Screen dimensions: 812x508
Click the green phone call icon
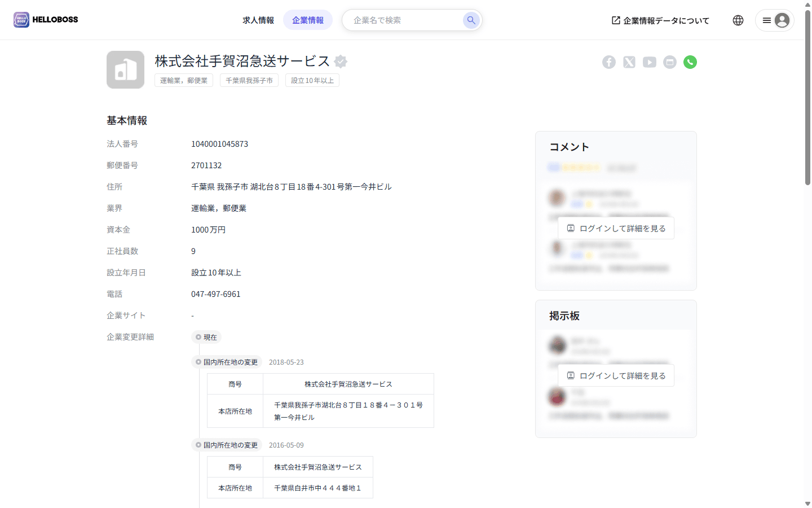(690, 62)
